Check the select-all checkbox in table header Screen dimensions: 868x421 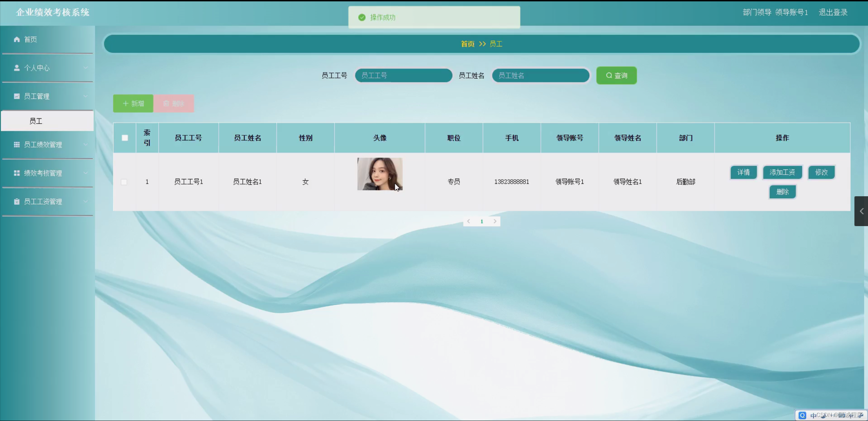point(125,138)
